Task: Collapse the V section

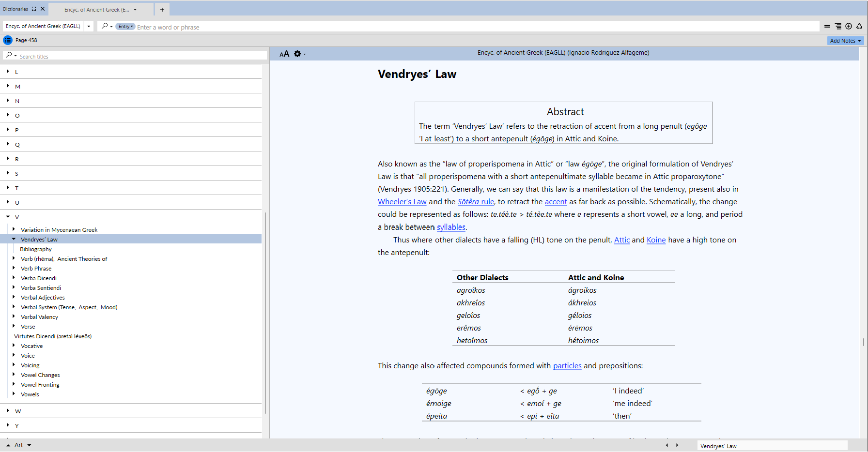Action: point(8,217)
